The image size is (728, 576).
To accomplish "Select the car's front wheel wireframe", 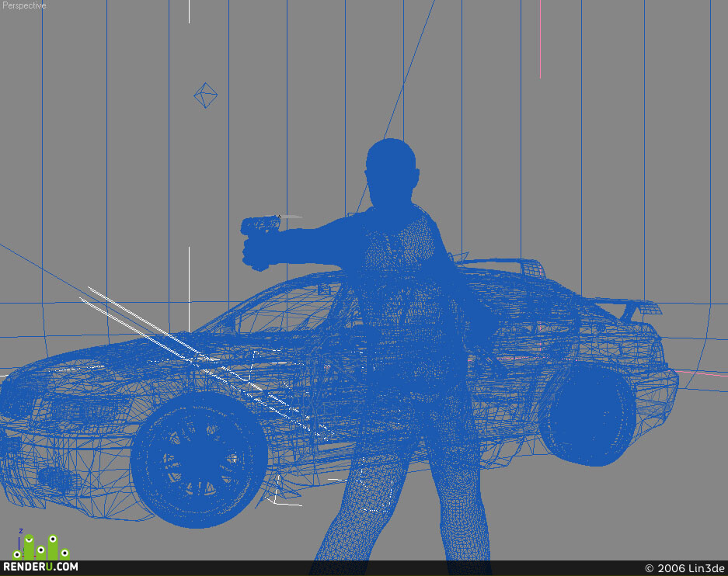I will coord(199,459).
